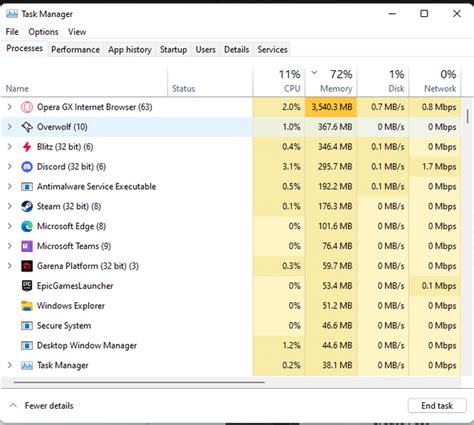
Task: Expand the Antimalware Service Executable row
Action: coord(10,186)
